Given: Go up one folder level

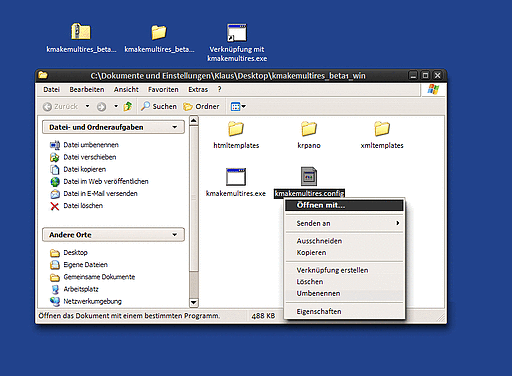Looking at the screenshot, I should coord(128,106).
